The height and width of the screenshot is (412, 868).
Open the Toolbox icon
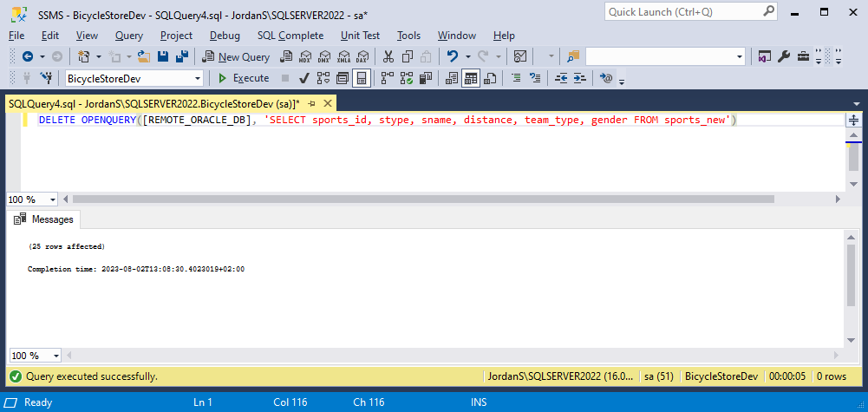[x=803, y=56]
